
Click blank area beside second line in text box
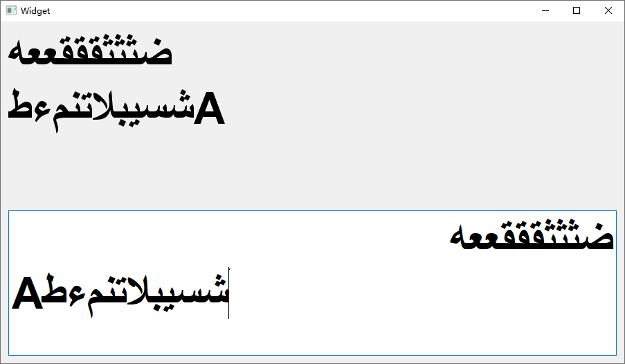click(422, 293)
